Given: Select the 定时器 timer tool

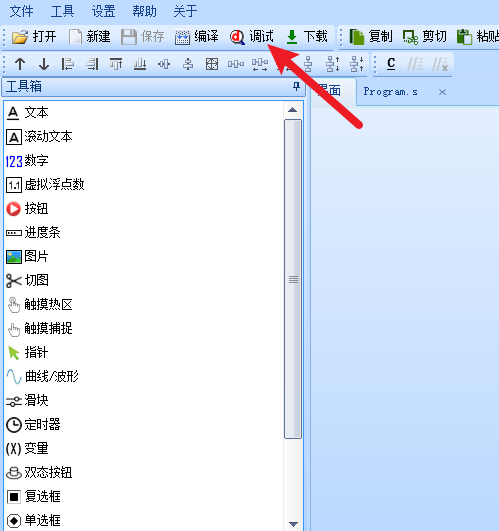Looking at the screenshot, I should click(x=33, y=425).
